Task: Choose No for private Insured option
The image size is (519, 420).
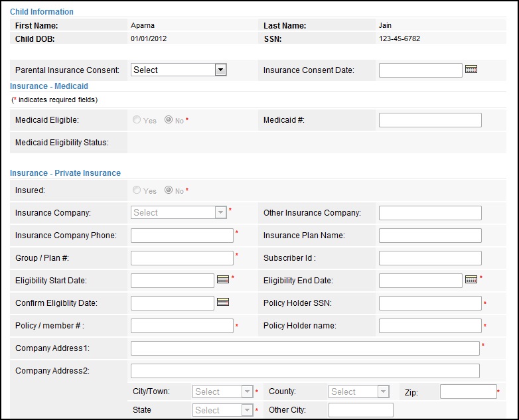Action: (x=169, y=190)
